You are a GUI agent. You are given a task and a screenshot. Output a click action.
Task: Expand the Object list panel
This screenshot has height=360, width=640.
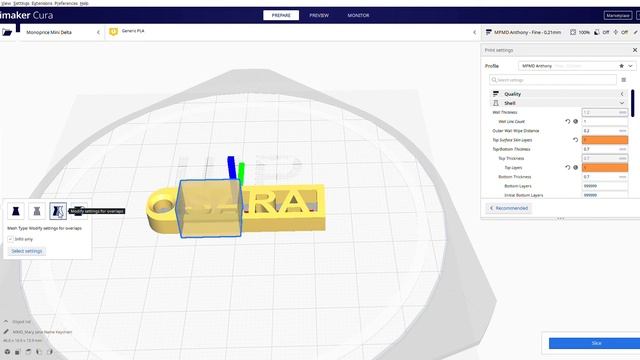(x=6, y=322)
